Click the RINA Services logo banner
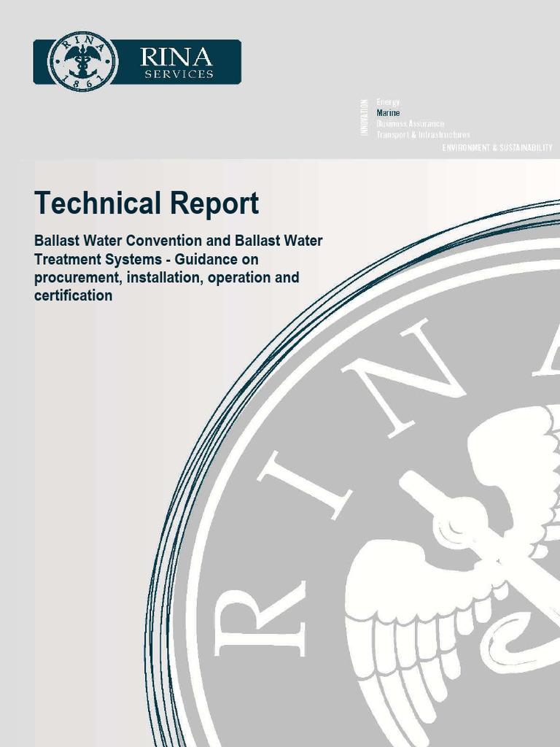Screen dimensions: 560x747 (x=137, y=62)
